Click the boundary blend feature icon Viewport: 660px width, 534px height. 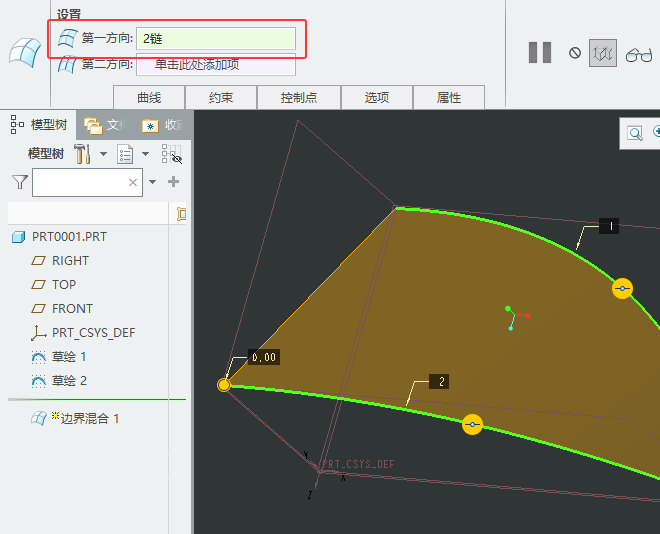coord(25,52)
